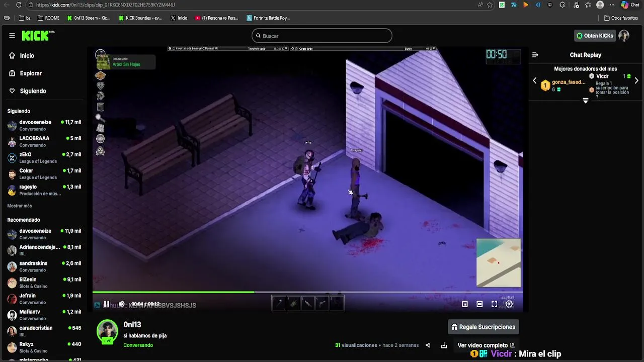The height and width of the screenshot is (362, 644).
Task: Toggle theater mode on the player
Action: (479, 304)
